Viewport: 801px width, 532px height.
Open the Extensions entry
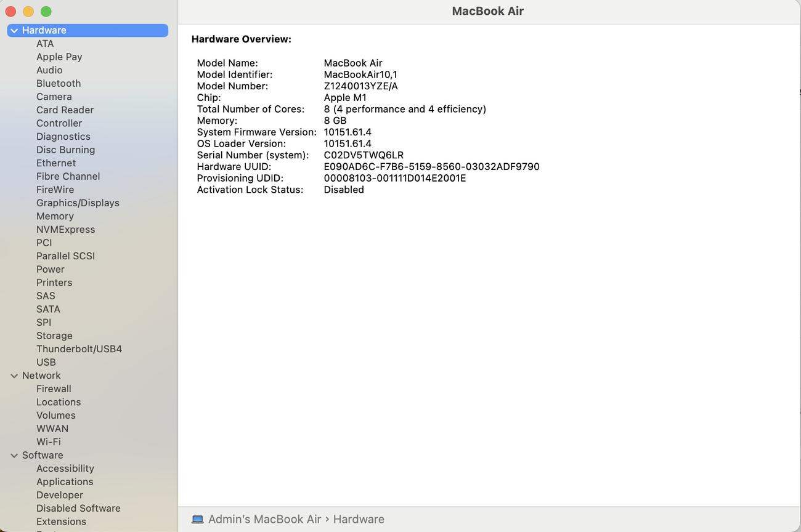62,522
